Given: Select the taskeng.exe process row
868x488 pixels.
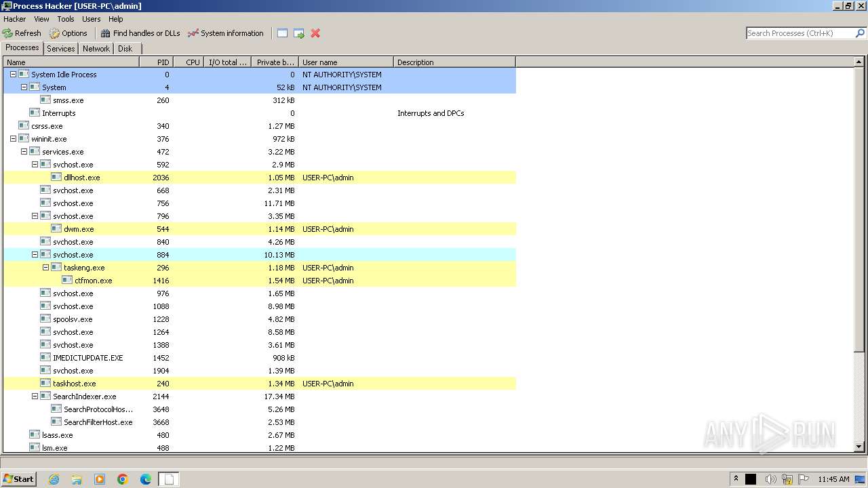Looking at the screenshot, I should (x=260, y=268).
